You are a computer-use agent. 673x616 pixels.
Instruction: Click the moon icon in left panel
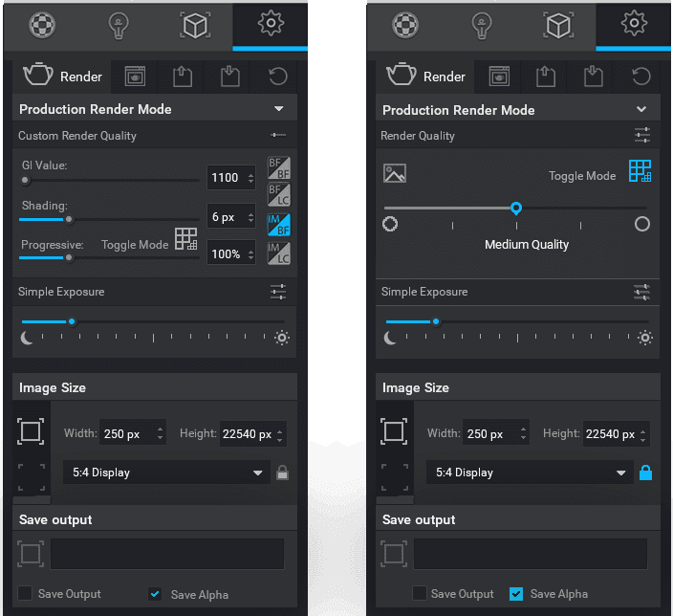click(27, 338)
